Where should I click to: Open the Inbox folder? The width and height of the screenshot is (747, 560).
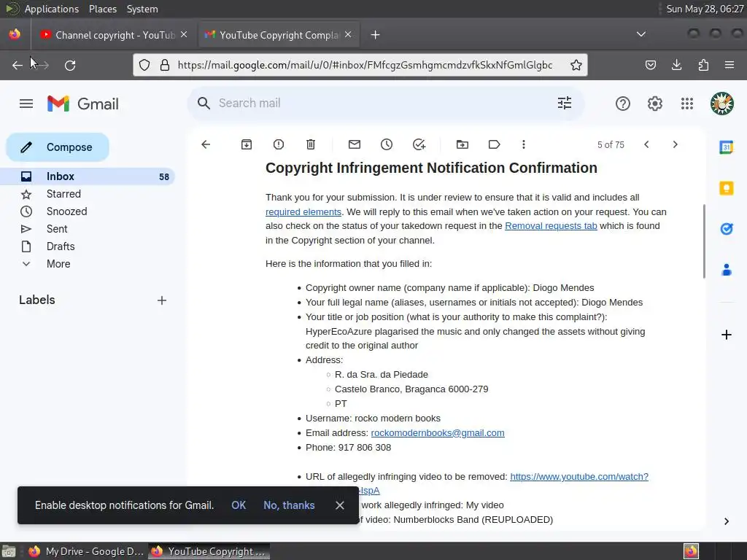[x=88, y=176]
